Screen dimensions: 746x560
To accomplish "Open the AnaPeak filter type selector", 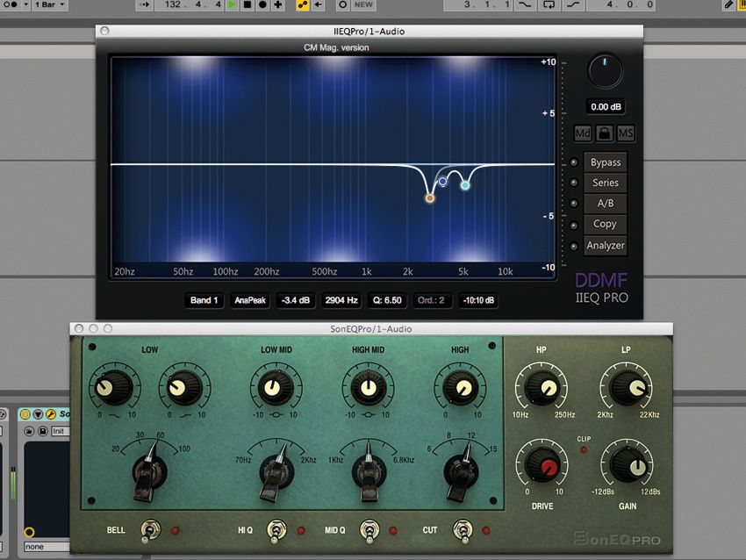I will coord(249,300).
